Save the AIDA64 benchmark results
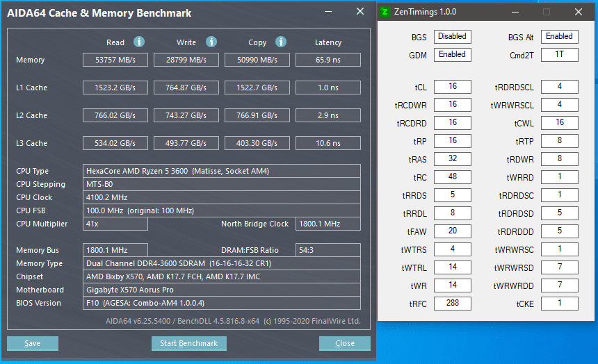The height and width of the screenshot is (364, 598). (x=33, y=343)
